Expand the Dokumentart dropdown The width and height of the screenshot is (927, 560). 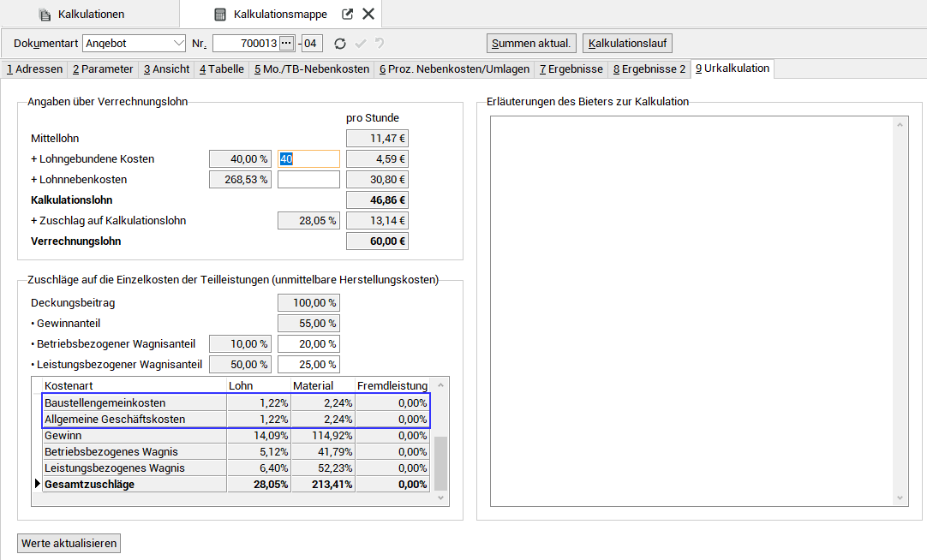pos(177,44)
